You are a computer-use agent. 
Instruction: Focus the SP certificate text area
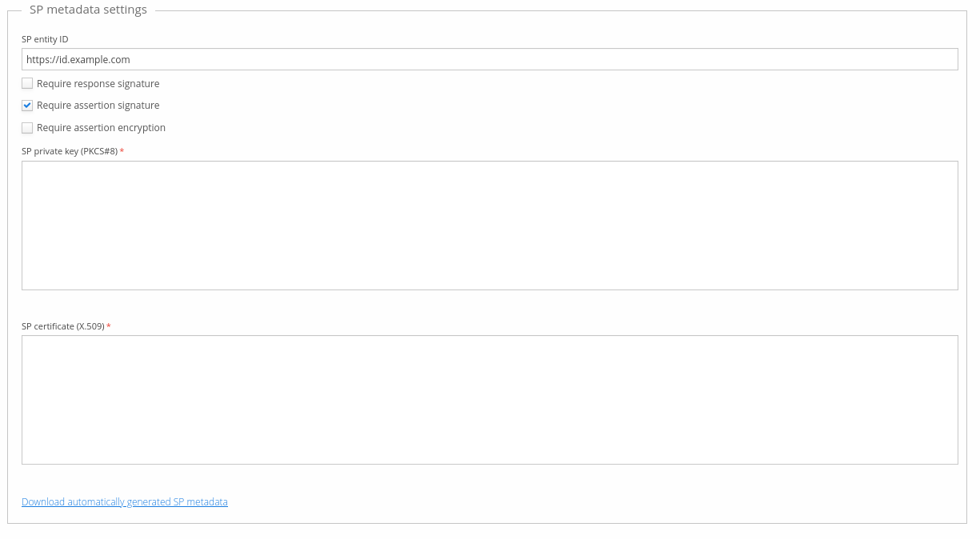tap(490, 400)
